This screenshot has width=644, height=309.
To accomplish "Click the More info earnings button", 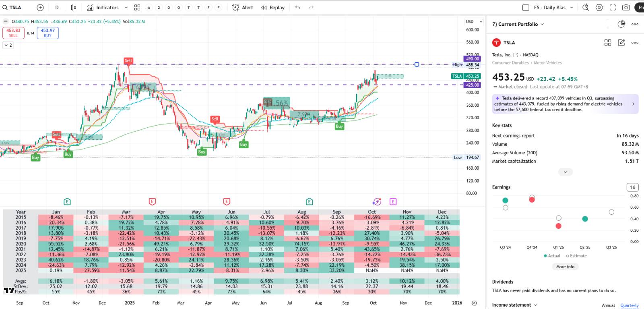I will click(x=565, y=267).
